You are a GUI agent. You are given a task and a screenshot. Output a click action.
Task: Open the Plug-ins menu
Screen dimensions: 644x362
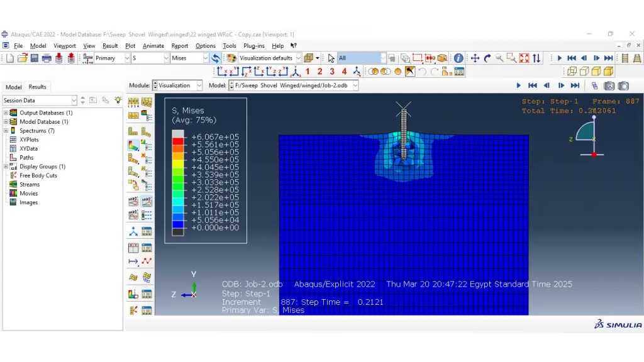[x=254, y=46]
